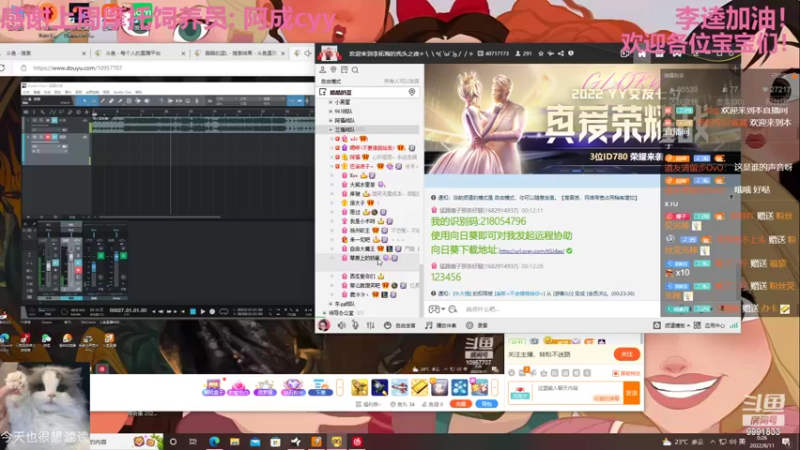Open the user list icon above channel tree

322,70
